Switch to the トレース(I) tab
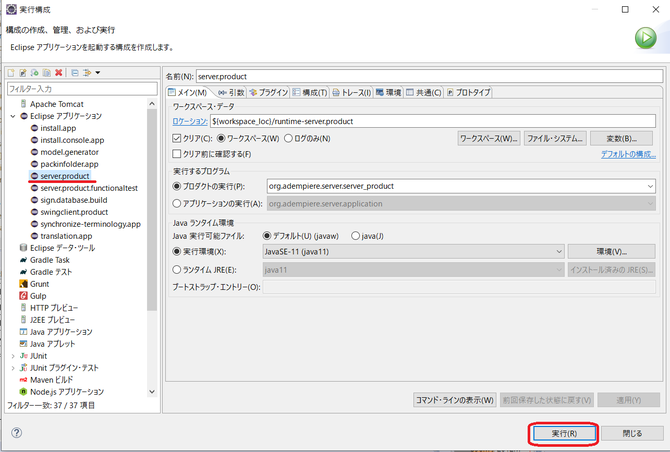 coord(352,92)
